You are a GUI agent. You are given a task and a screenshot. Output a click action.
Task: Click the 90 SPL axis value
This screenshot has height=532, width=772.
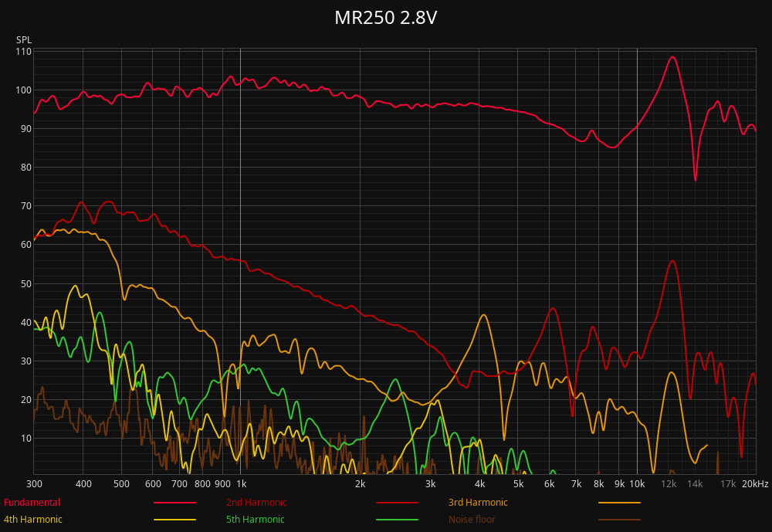click(25, 129)
